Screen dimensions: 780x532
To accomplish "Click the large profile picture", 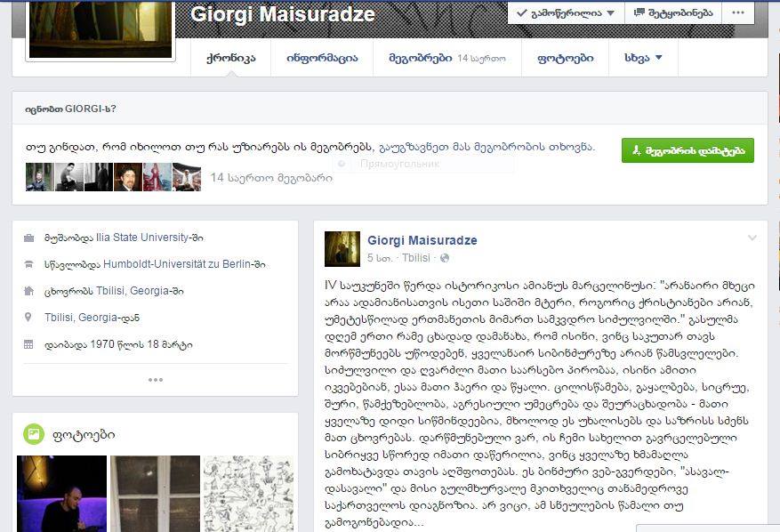I will click(101, 28).
